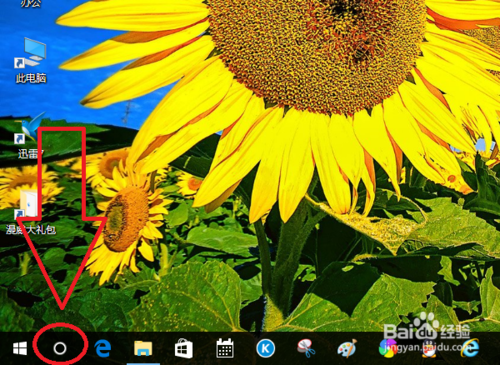This screenshot has height=365, width=500.
Task: Open Snipping Tool from the taskbar
Action: click(x=306, y=348)
